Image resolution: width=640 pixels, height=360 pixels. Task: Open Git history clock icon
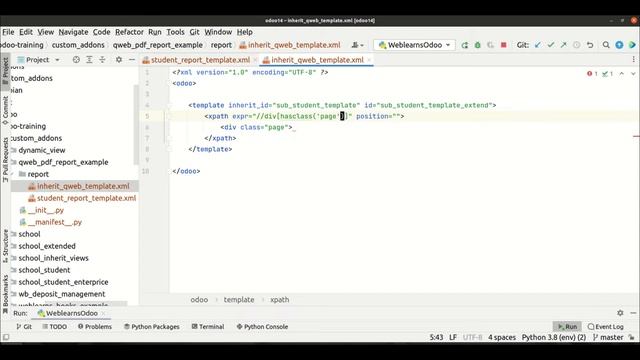(x=576, y=45)
